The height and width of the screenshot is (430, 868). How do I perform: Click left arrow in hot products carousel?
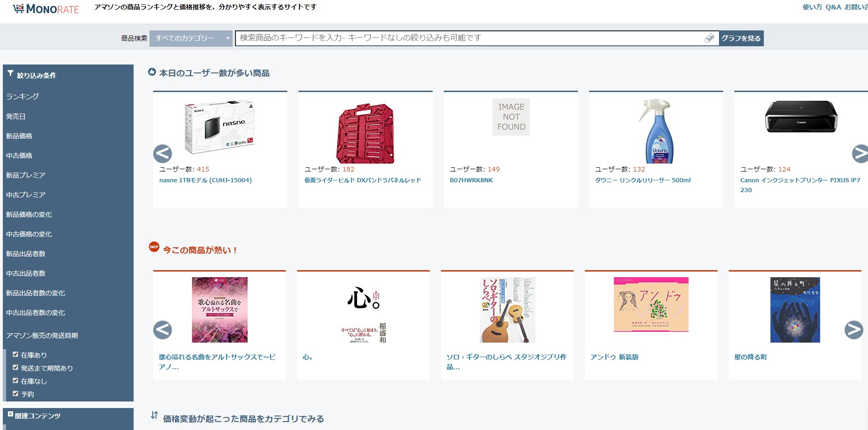pos(163,330)
